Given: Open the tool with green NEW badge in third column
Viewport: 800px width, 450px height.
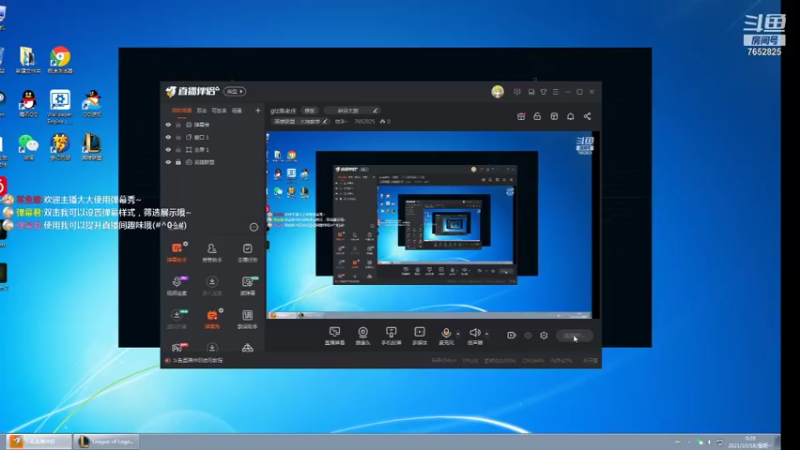Looking at the screenshot, I should pyautogui.click(x=247, y=285).
